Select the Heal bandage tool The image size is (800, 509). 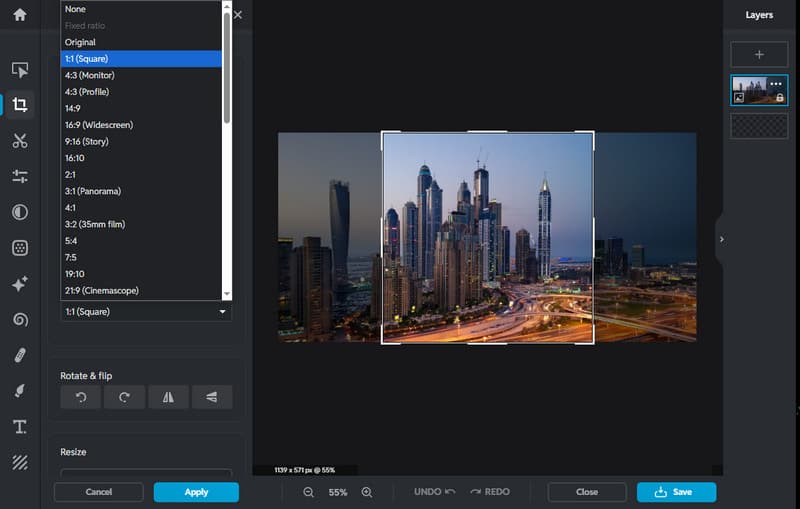coord(20,355)
